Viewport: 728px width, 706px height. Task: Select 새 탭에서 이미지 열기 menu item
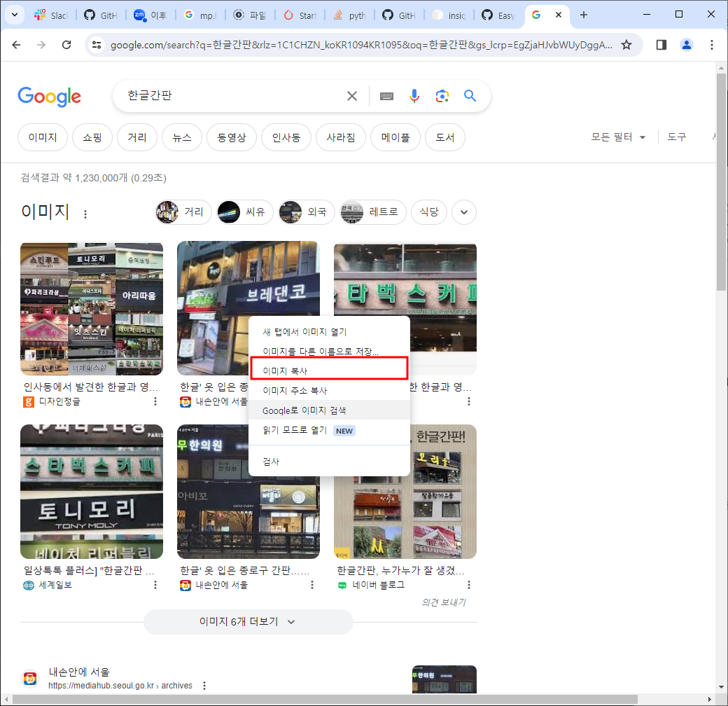329,332
